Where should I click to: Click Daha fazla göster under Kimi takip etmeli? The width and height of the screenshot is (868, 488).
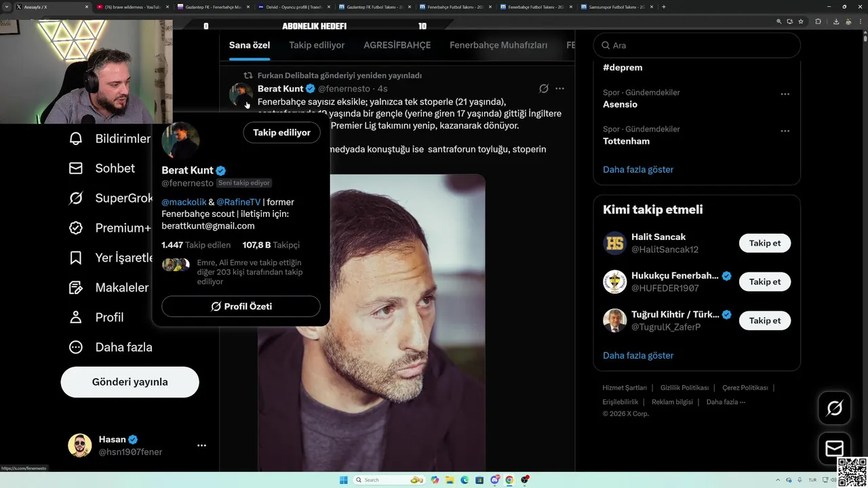638,355
